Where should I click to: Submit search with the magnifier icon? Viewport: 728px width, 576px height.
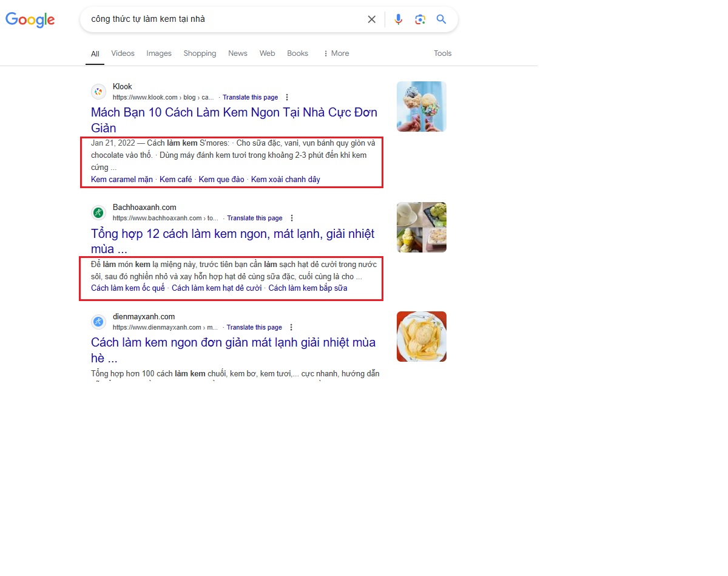442,19
